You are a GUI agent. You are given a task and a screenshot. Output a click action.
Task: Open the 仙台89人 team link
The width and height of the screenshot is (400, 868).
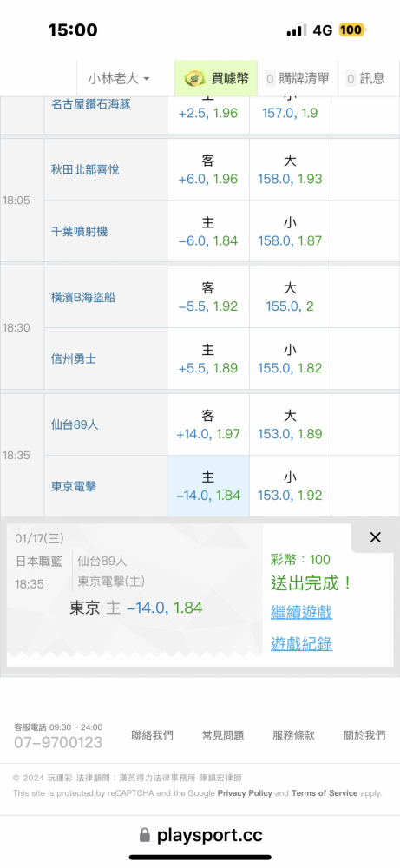point(75,424)
